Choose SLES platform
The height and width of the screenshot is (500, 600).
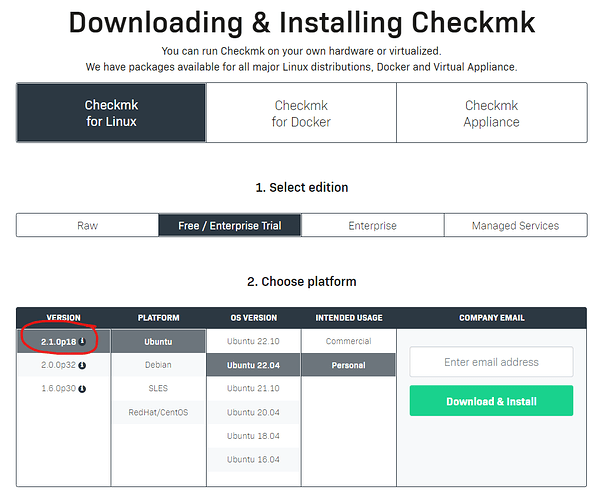click(158, 388)
